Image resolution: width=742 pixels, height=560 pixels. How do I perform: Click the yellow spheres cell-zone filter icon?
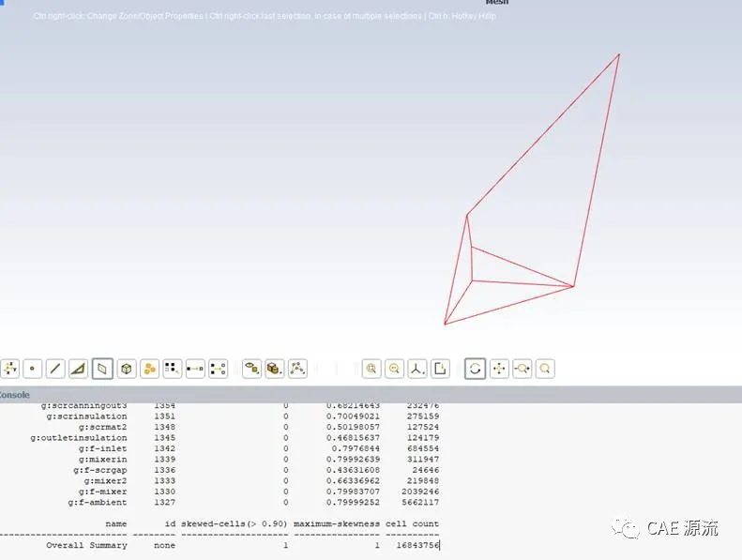[x=149, y=369]
